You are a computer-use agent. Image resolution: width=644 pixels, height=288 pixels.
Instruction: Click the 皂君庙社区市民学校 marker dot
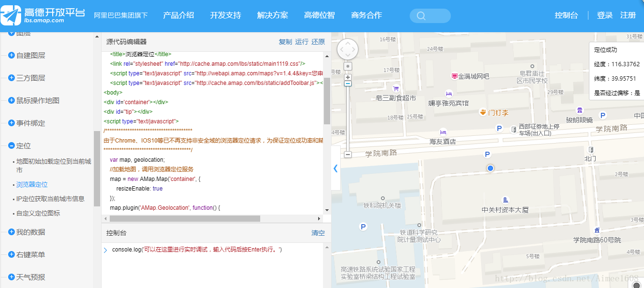532,67
